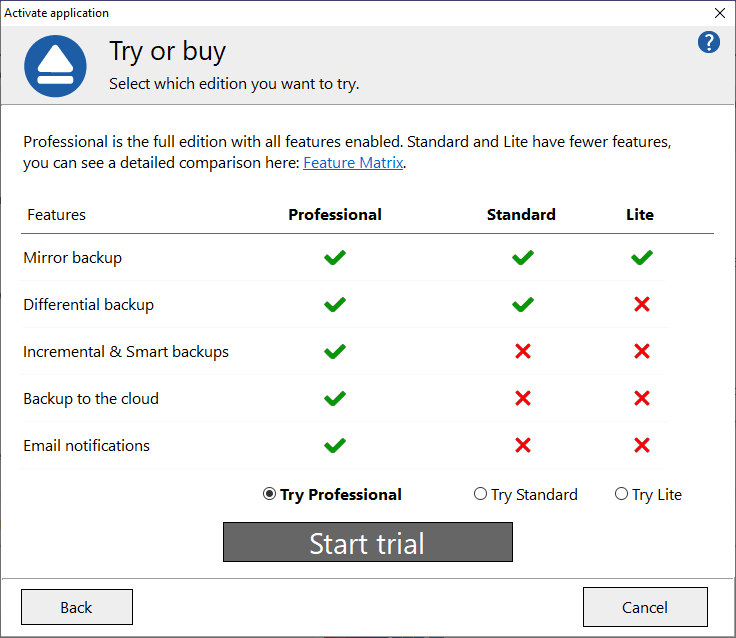736x638 pixels.
Task: Click Professional's check for Backup to the cloud
Action: pyautogui.click(x=335, y=399)
